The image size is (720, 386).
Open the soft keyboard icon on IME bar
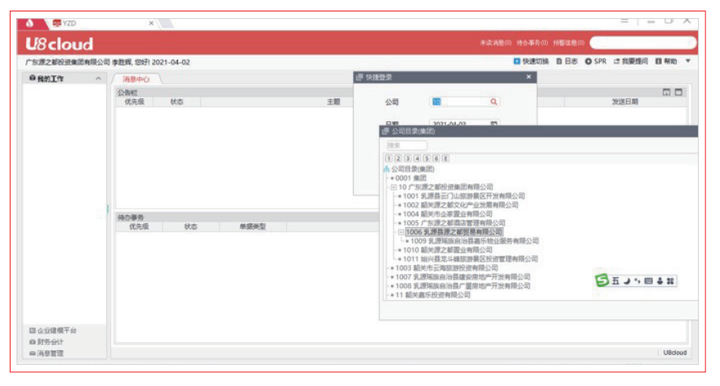[x=648, y=281]
